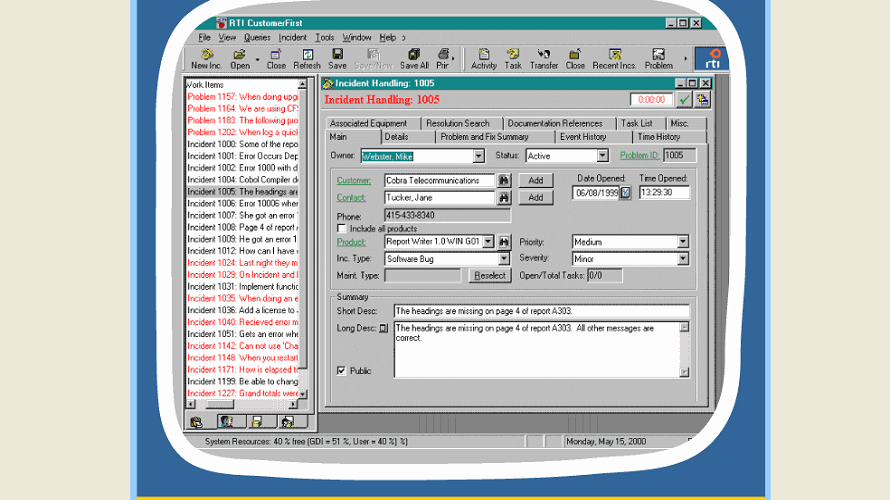This screenshot has height=500, width=890.
Task: Uncheck the Public checkbox
Action: tap(342, 371)
